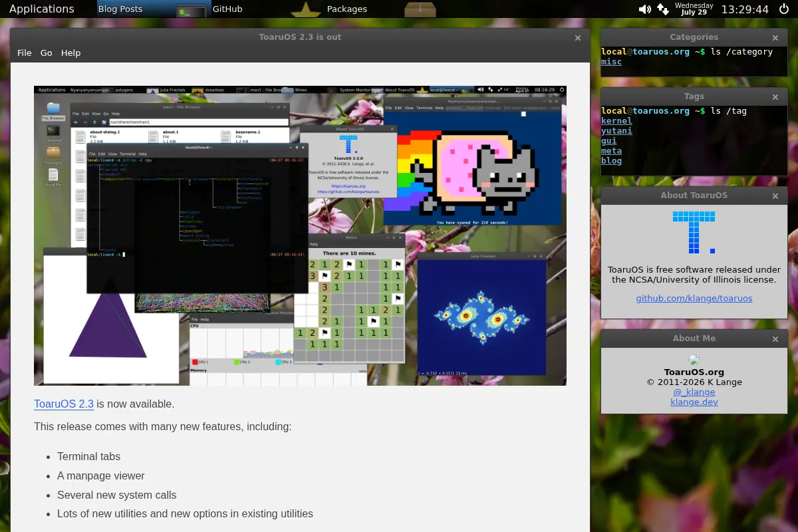
Task: Open the misc category link
Action: 611,62
